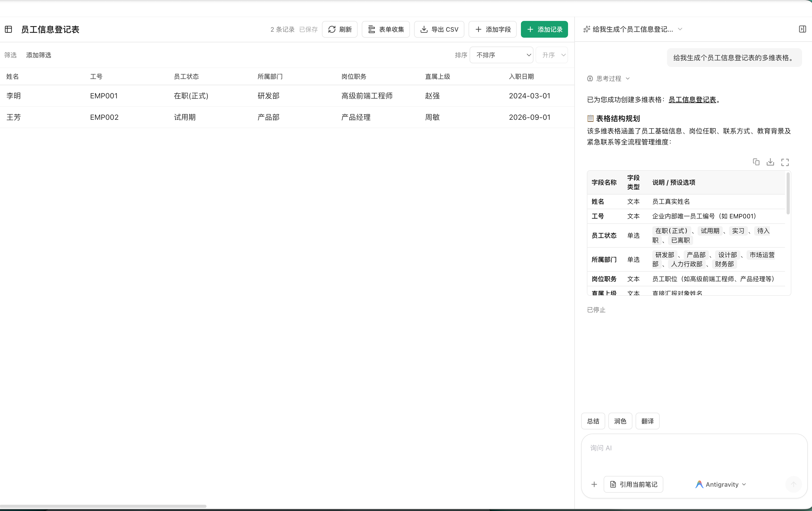Export table via 导出 CSV
This screenshot has height=511, width=812.
[x=439, y=29]
